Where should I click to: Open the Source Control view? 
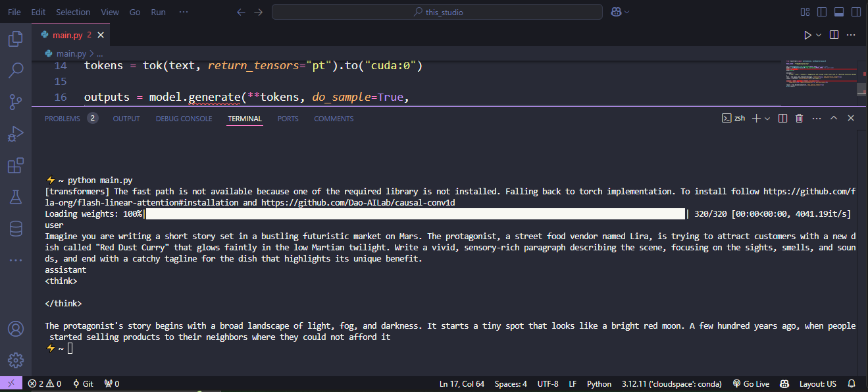coord(16,102)
